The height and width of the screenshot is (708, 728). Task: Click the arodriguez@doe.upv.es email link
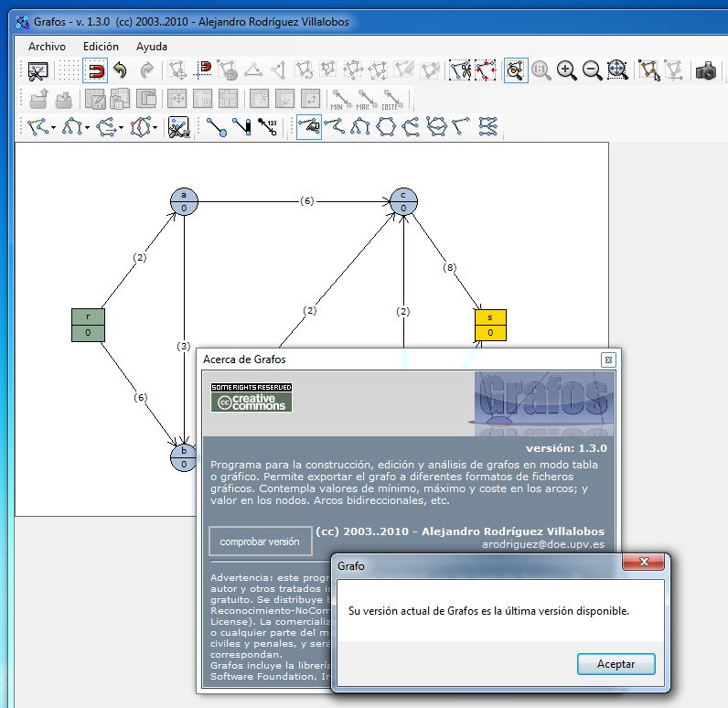pyautogui.click(x=543, y=544)
